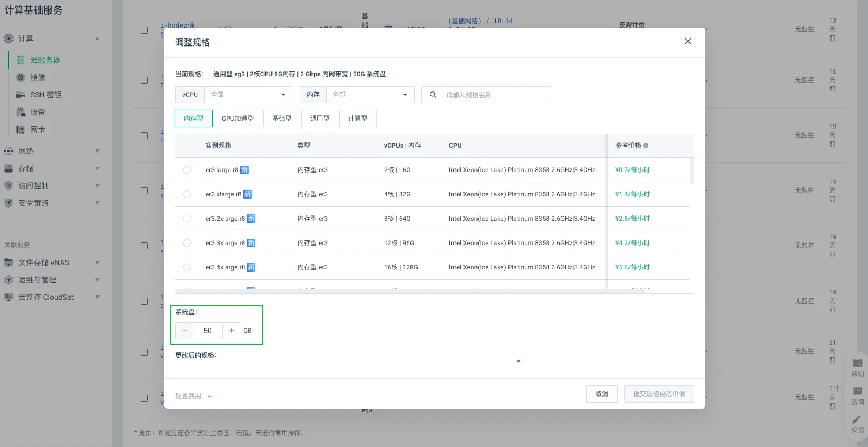Viewport: 868px width, 447px height.
Task: Click the (基础网络) / 10.14 link
Action: (481, 21)
